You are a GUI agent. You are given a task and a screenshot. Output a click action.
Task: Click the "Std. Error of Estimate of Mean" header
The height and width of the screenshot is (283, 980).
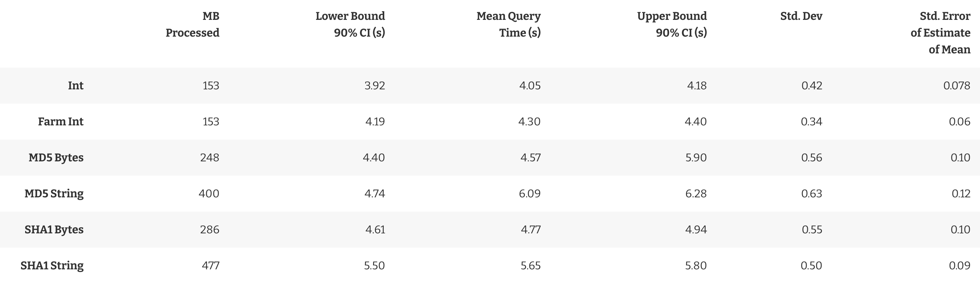click(940, 33)
